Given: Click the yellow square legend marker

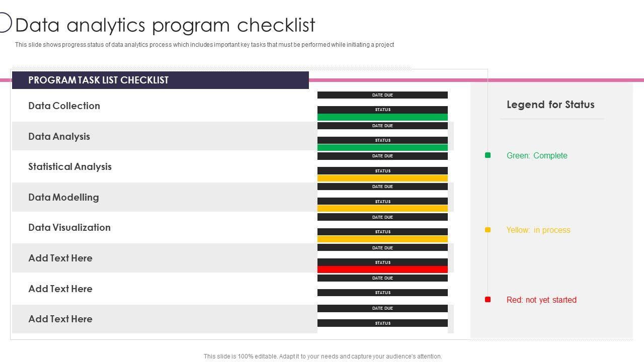Looking at the screenshot, I should pos(488,230).
